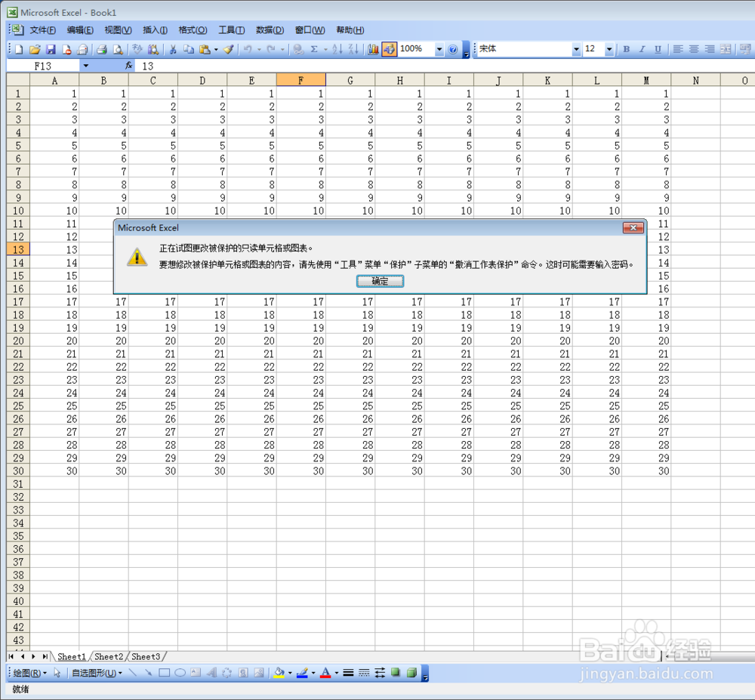Image resolution: width=755 pixels, height=700 pixels.
Task: Open the 工具(T) menu
Action: pos(232,30)
